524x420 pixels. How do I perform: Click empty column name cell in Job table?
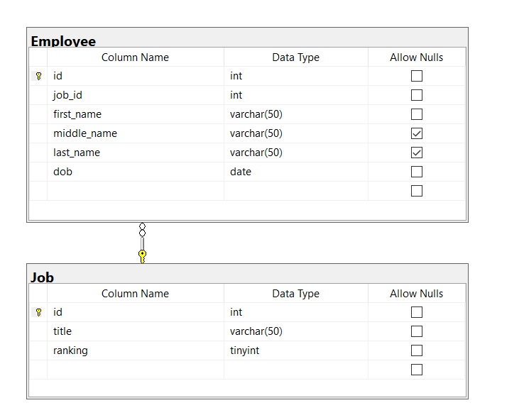coord(136,370)
